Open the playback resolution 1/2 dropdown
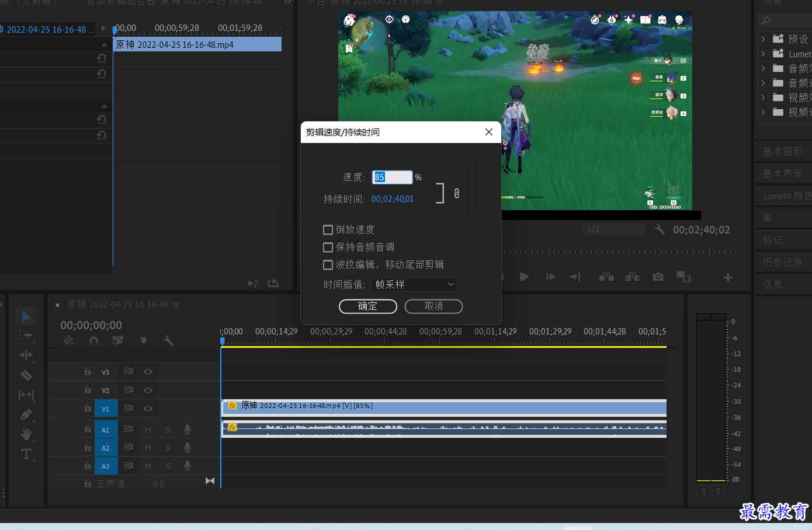Viewport: 812px width, 530px height. tap(613, 229)
